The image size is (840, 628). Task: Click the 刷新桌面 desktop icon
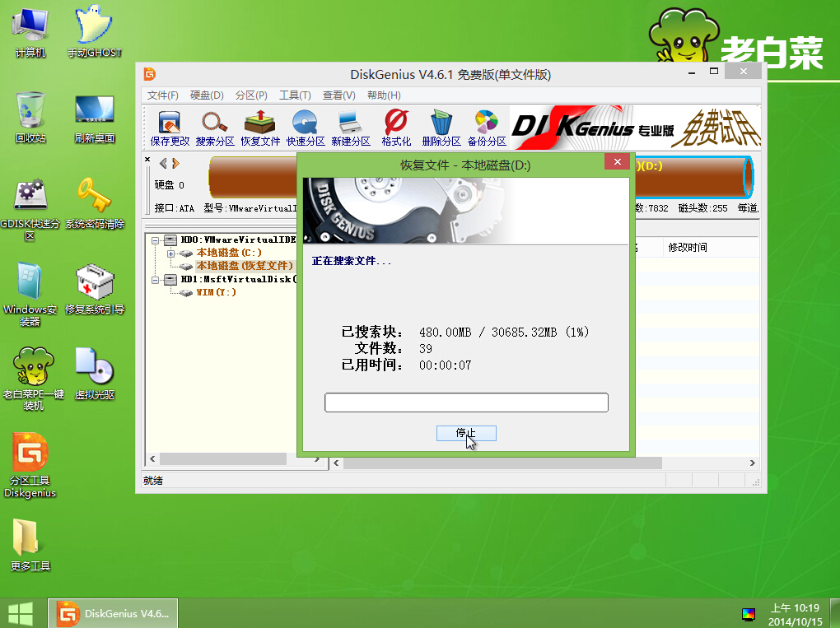tap(95, 118)
